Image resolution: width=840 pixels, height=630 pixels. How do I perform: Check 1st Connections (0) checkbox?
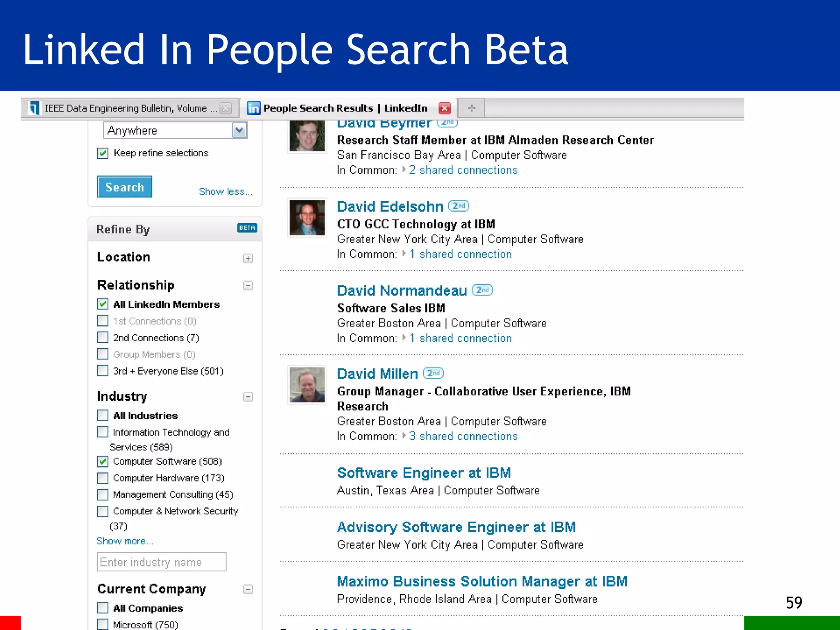(x=103, y=321)
